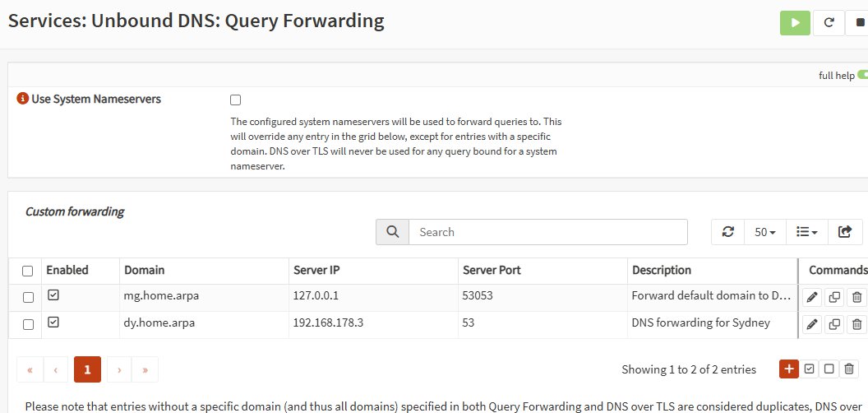
Task: Check the Use System Nameservers box
Action: (x=236, y=100)
